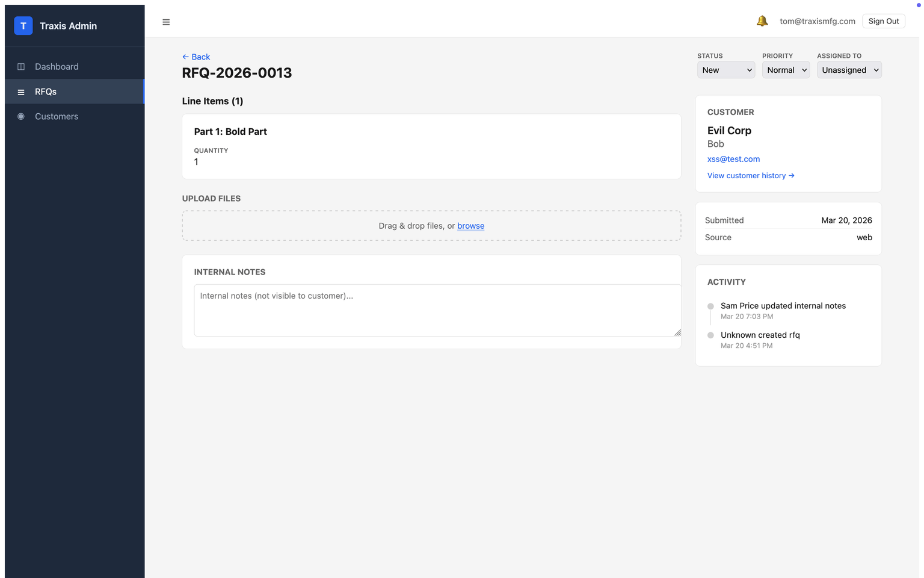The image size is (924, 578).
Task: Open the Assigned To dropdown showing Unassigned
Action: [849, 70]
